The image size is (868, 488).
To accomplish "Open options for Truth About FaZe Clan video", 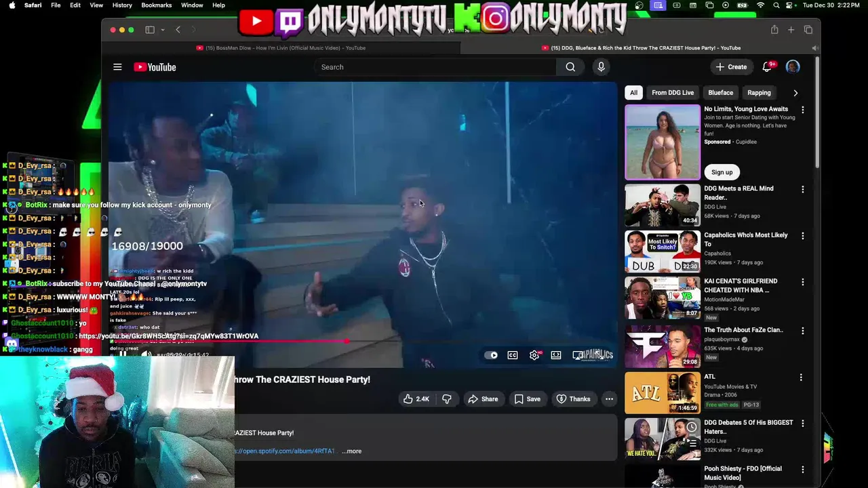I will tap(803, 331).
